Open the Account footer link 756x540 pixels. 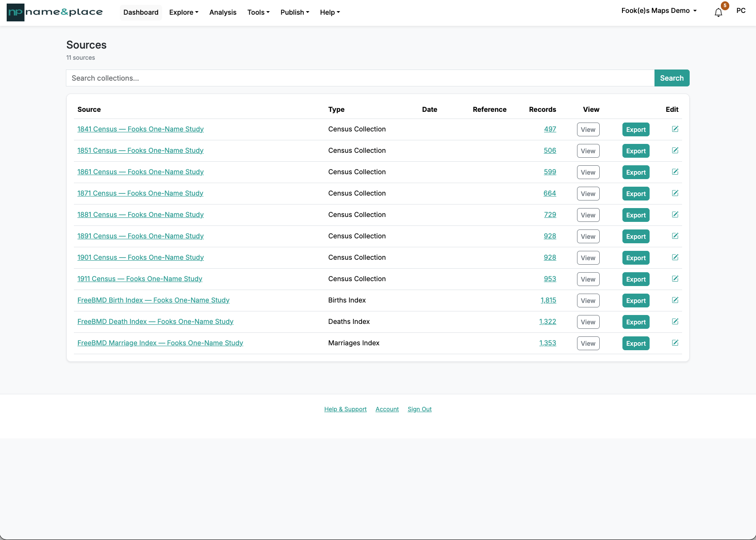[x=387, y=409]
